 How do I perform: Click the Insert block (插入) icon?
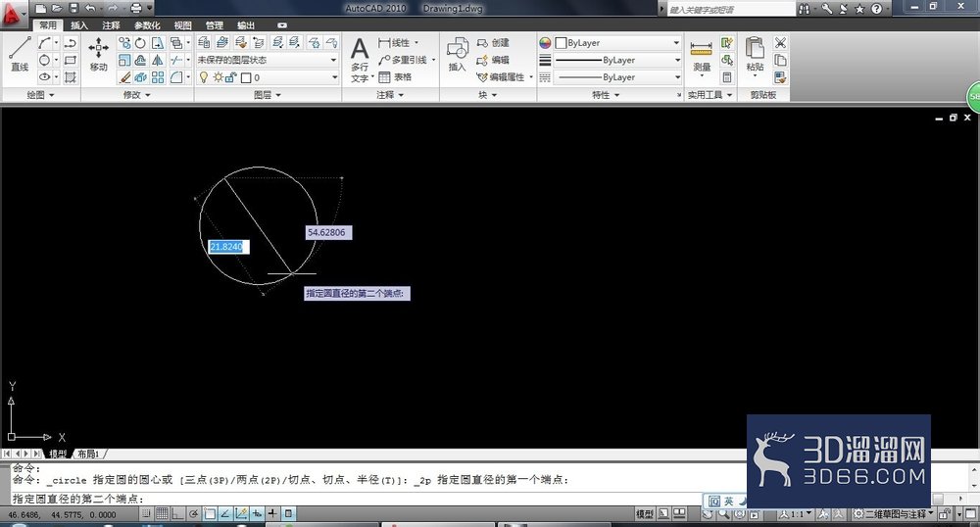(x=457, y=54)
